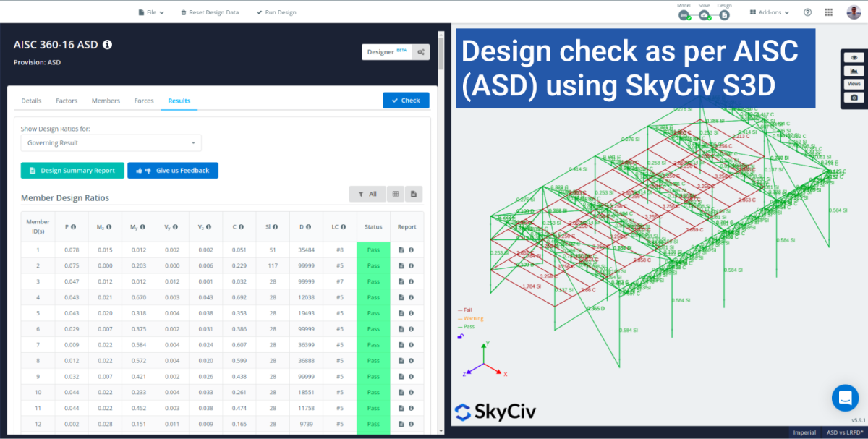
Task: Take a screenshot with camera icon
Action: click(854, 98)
